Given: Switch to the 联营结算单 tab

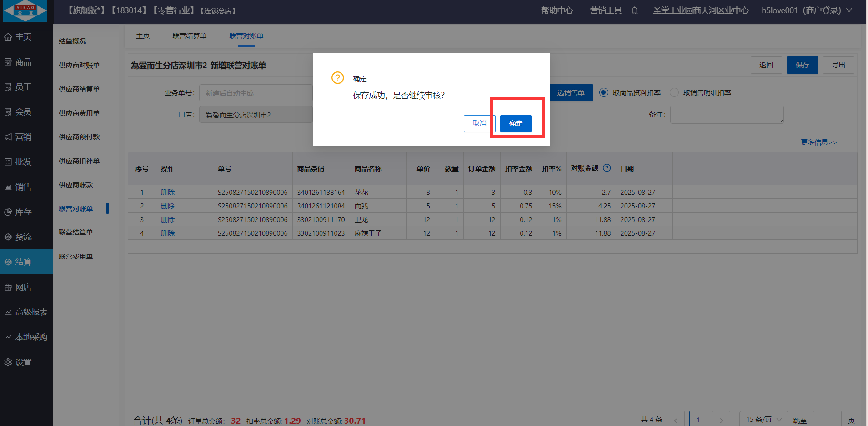Looking at the screenshot, I should (x=189, y=36).
